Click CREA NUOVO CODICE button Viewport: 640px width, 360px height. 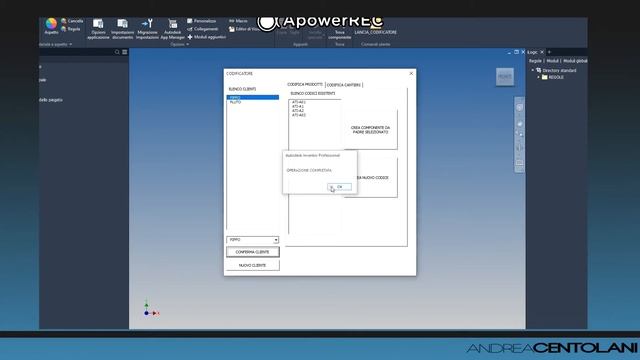point(371,178)
